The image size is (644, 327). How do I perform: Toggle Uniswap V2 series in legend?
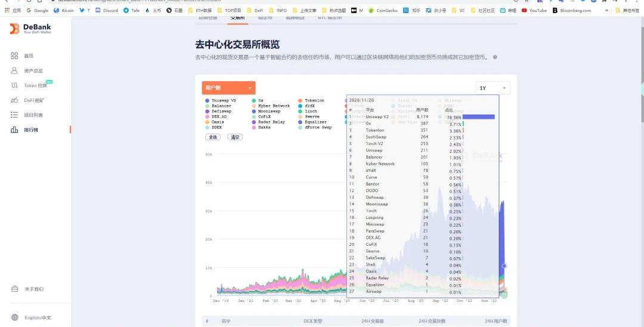pos(221,100)
